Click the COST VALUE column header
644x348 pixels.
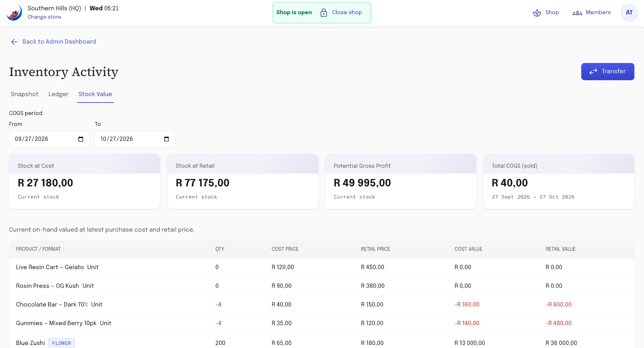[468, 249]
